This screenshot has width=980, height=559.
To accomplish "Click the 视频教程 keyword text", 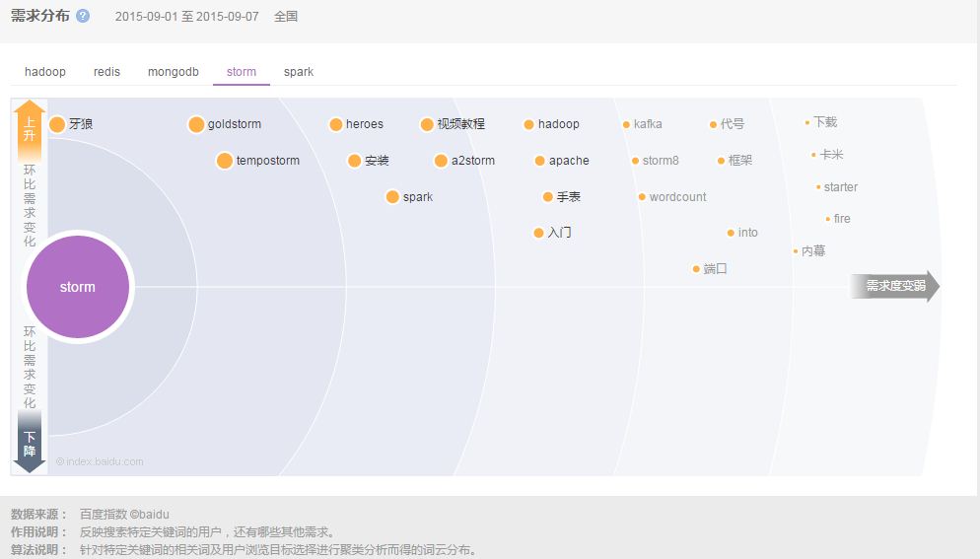I will 461,124.
